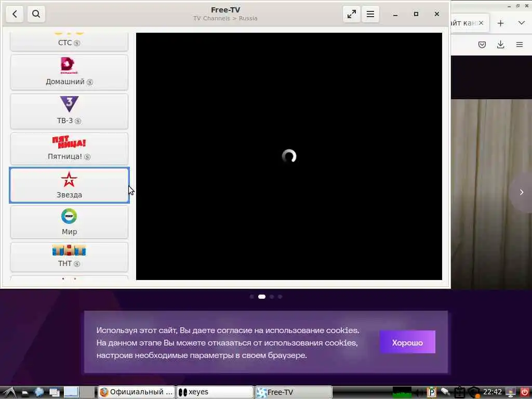Open the P parcellite tray icon
532x399 pixels.
[x=431, y=392]
